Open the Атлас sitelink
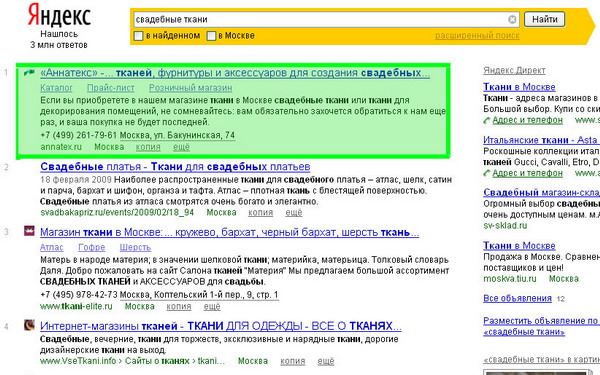600x375 pixels. 52,248
